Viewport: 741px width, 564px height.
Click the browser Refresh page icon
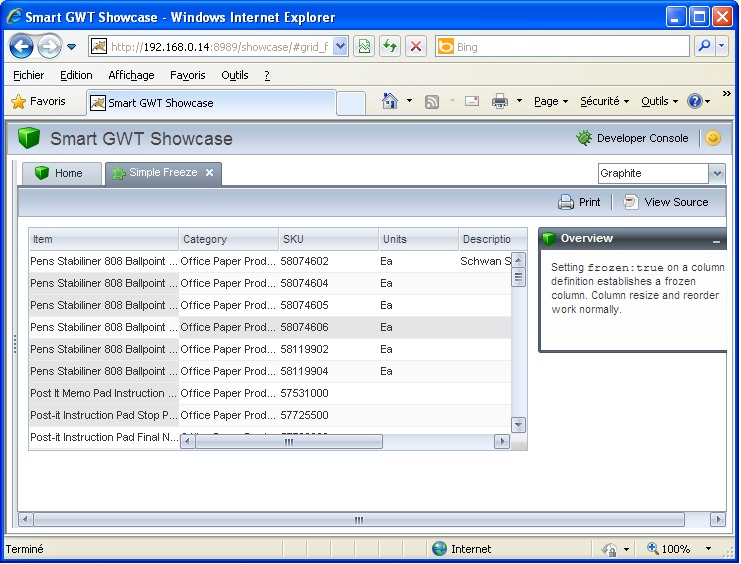pos(389,47)
